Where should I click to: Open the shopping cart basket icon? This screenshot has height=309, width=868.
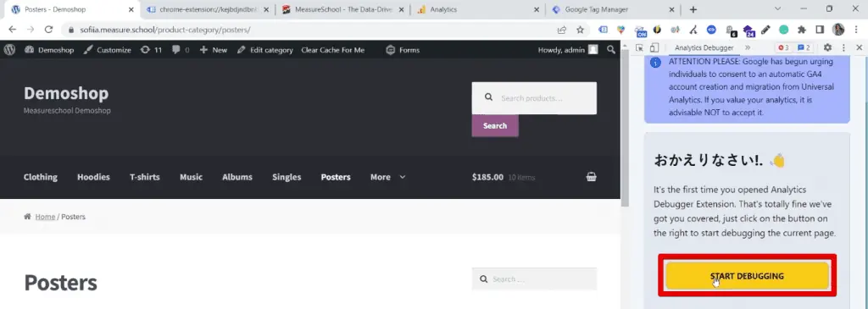click(591, 177)
